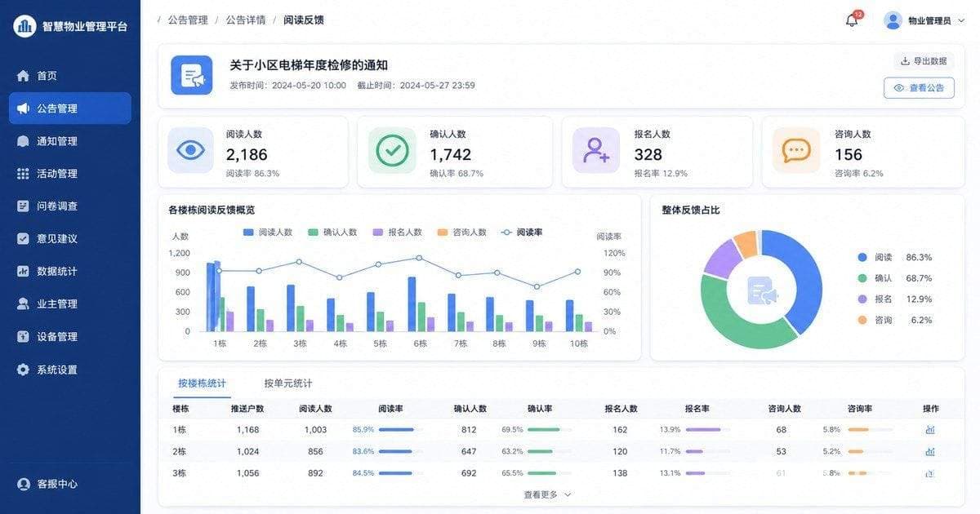Image resolution: width=980 pixels, height=514 pixels.
Task: Click 整体反馈占比 panel title
Action: click(x=691, y=210)
